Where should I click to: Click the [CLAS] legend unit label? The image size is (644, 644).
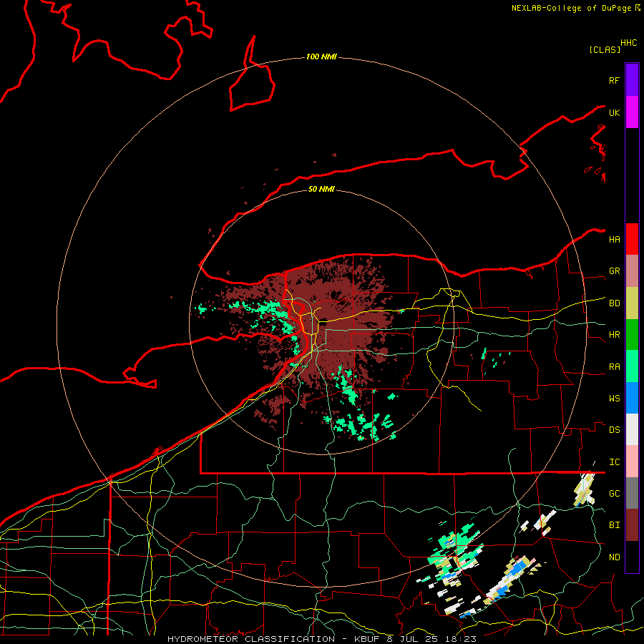(x=605, y=49)
